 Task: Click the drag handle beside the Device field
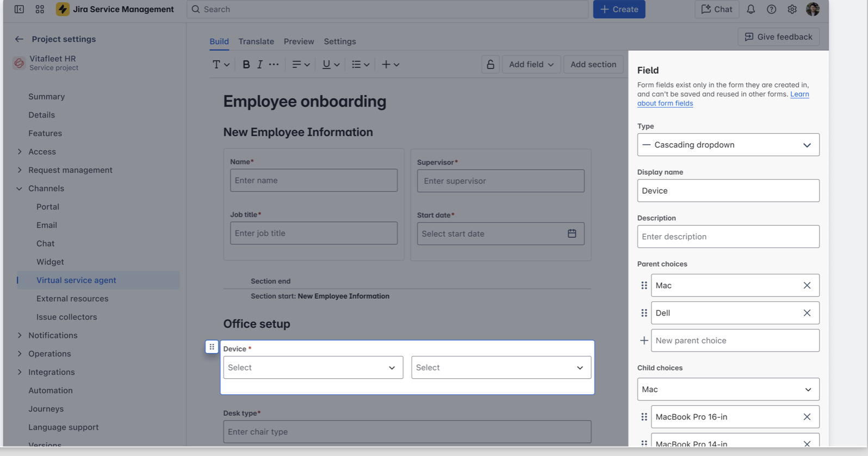click(x=212, y=347)
